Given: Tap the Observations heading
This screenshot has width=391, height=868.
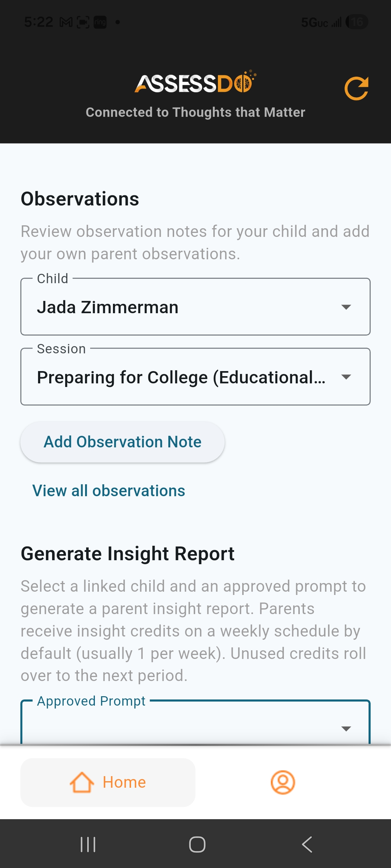Looking at the screenshot, I should [80, 199].
